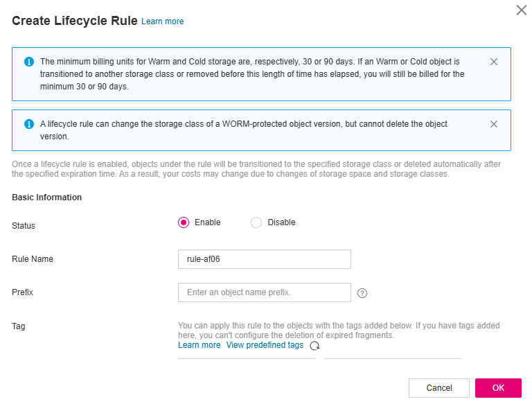This screenshot has height=404, width=532.
Task: Click the Tag label
Action: (18, 326)
